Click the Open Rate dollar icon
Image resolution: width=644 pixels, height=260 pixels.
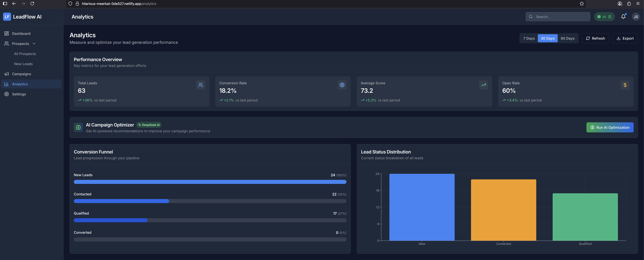pos(625,85)
